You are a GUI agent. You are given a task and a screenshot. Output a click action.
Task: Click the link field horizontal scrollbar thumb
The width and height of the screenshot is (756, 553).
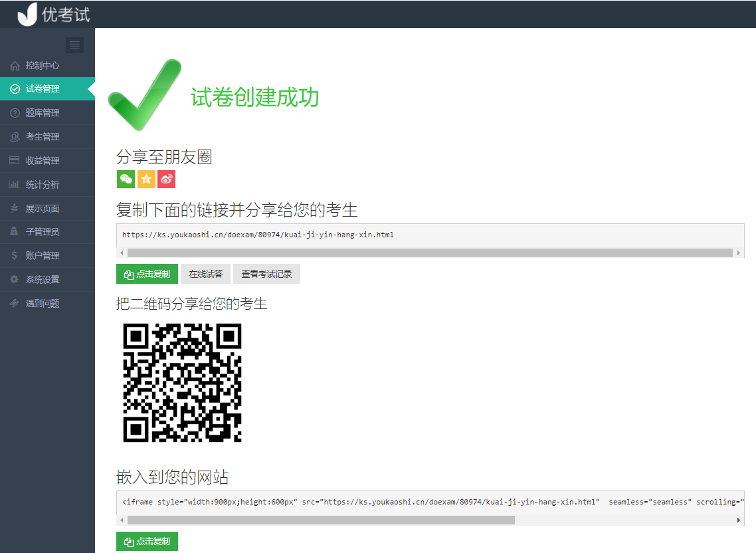[x=430, y=253]
